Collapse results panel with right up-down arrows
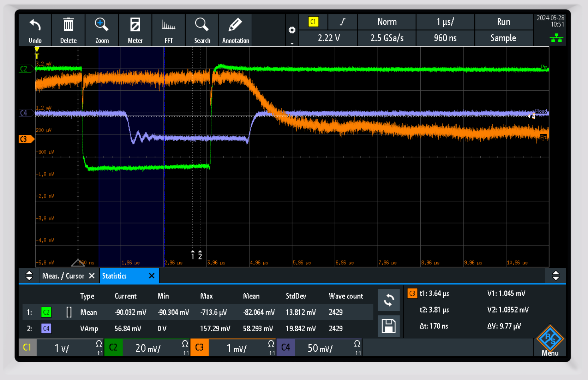The height and width of the screenshot is (380, 588). [556, 275]
